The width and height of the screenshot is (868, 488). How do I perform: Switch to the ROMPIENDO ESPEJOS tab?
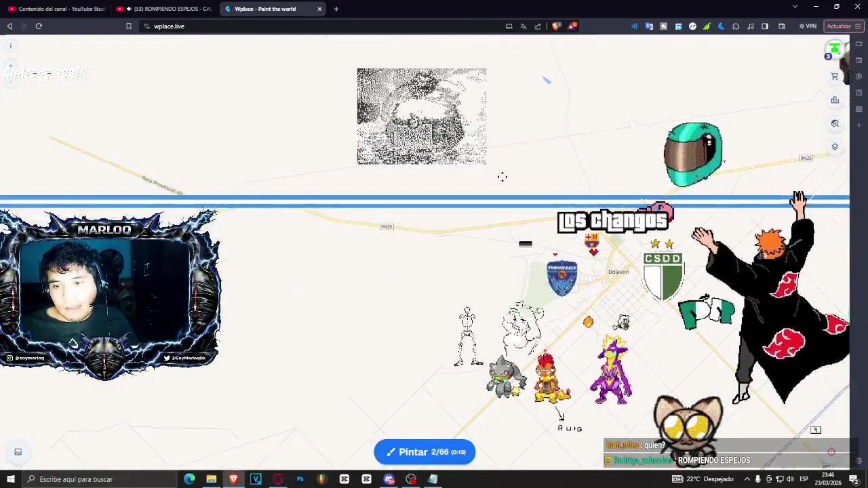(x=164, y=9)
